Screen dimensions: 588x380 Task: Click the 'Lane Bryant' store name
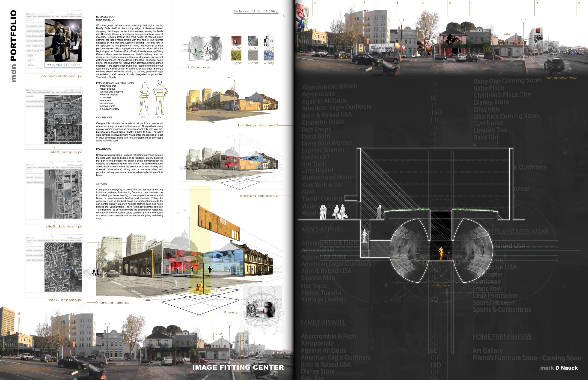[317, 170]
